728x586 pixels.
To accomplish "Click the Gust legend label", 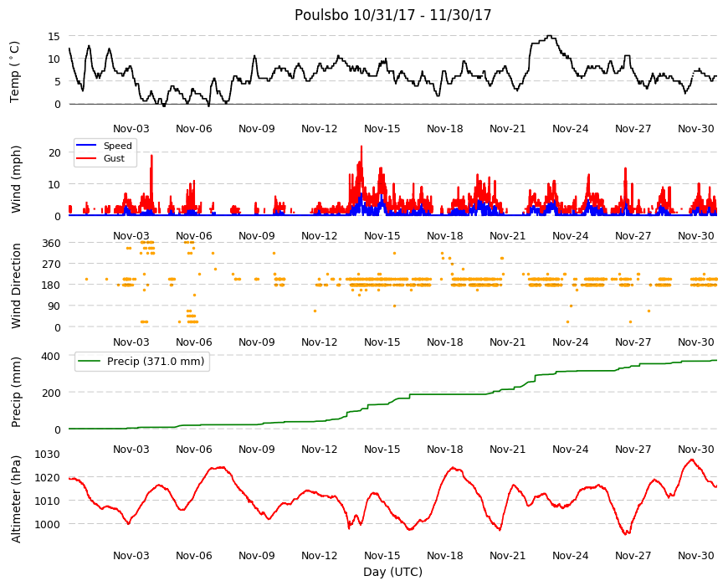I will click(114, 158).
